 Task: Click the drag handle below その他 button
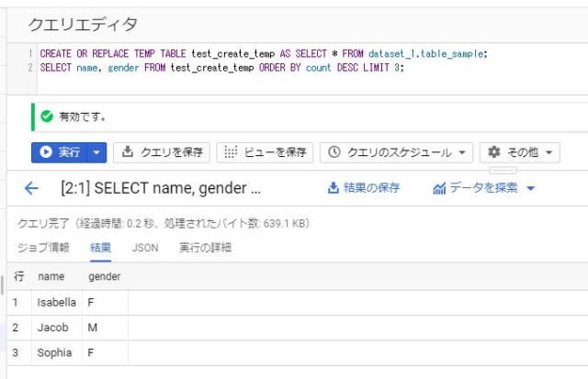coord(503,171)
